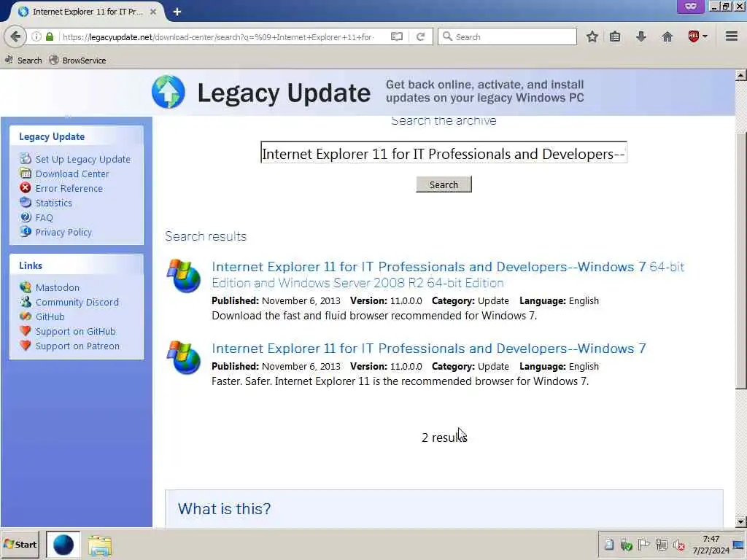
Task: Click the network tray icon
Action: [661, 544]
